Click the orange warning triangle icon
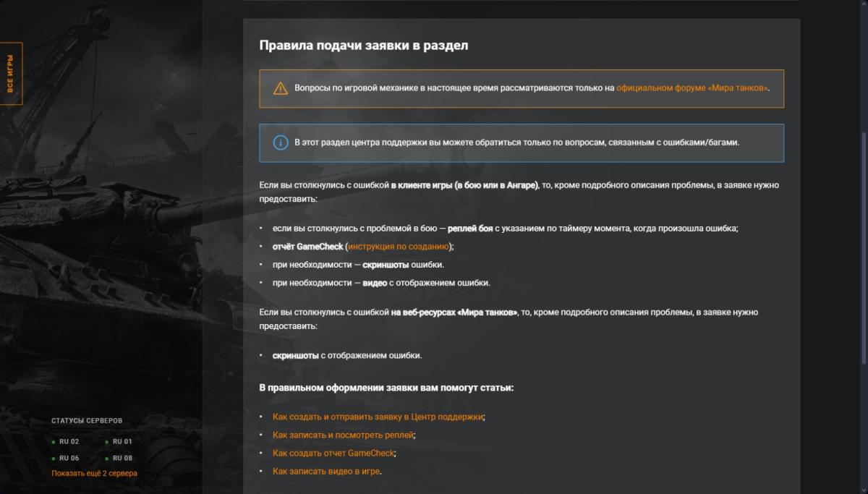This screenshot has height=494, width=868. tap(281, 88)
